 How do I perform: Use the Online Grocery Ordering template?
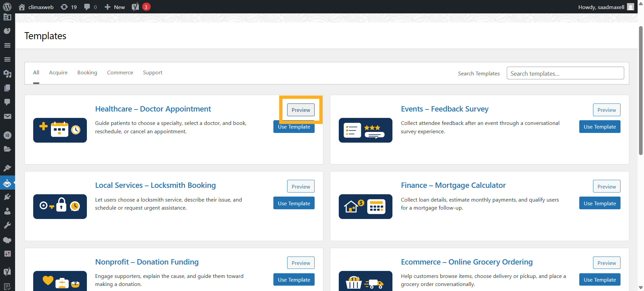pos(600,280)
